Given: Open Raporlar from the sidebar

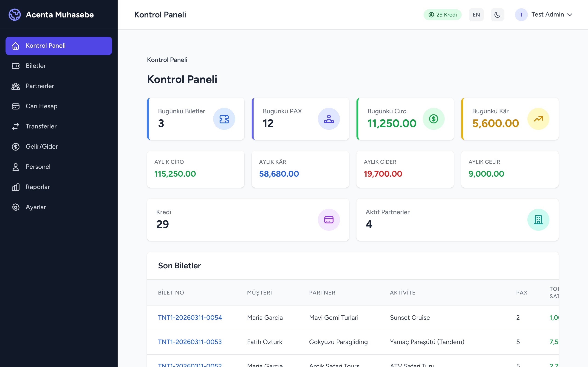Looking at the screenshot, I should pos(38,187).
